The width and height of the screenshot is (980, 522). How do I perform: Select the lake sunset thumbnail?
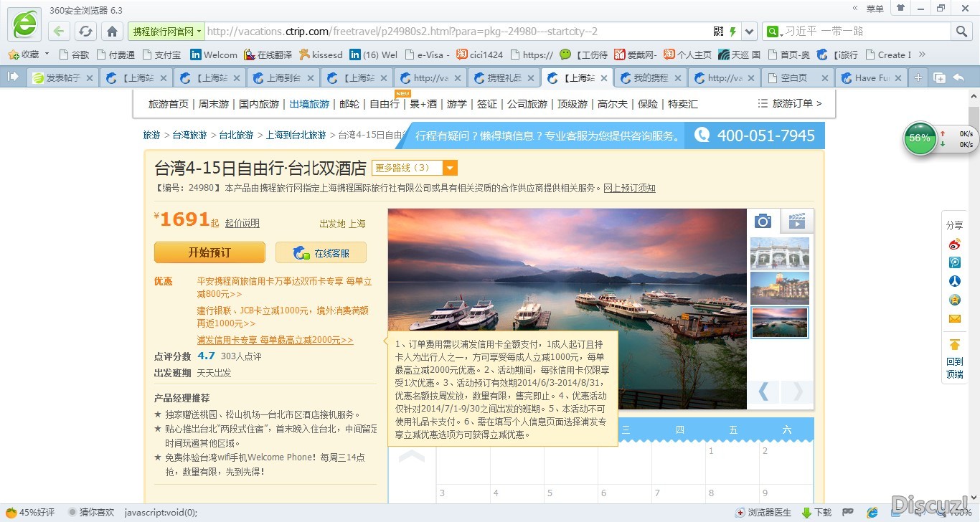pyautogui.click(x=779, y=323)
